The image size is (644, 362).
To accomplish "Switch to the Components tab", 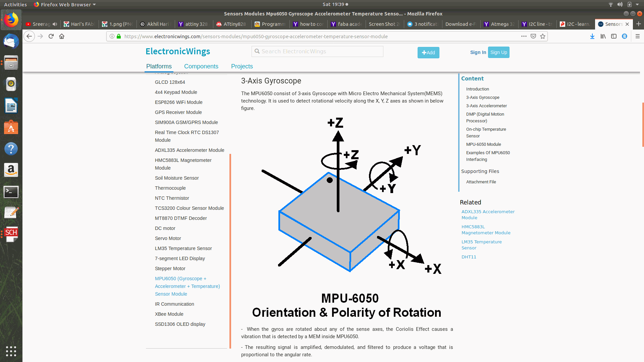I will click(x=201, y=66).
